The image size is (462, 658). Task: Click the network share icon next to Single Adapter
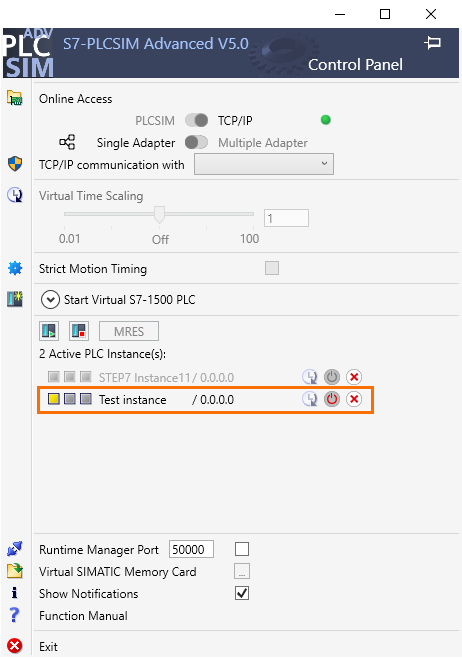[x=67, y=142]
